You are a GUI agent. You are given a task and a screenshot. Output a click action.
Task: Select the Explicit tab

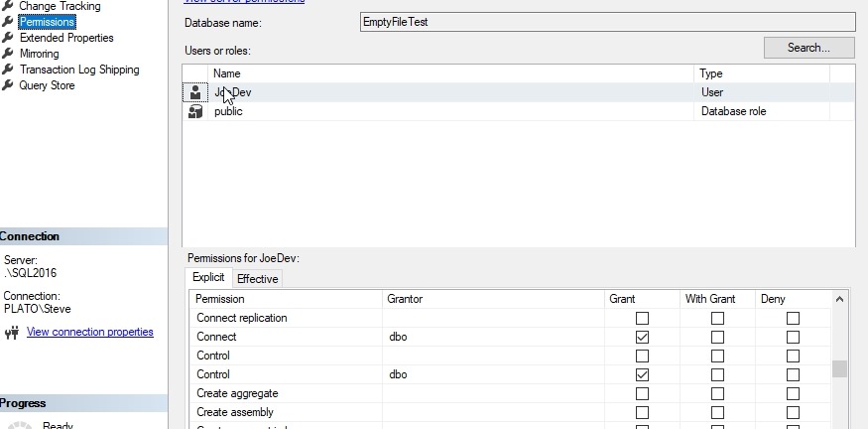coord(208,278)
